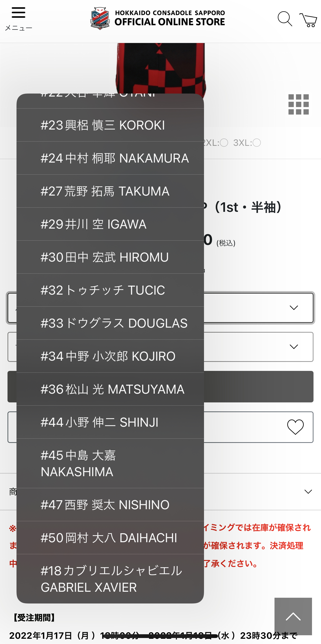
Task: Select #29 IGAWA option
Action: [110, 224]
